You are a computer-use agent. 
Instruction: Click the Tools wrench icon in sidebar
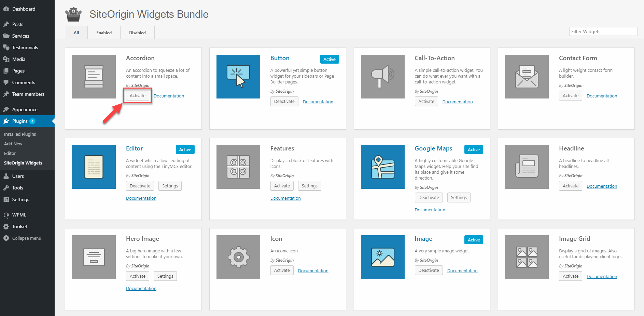click(6, 188)
